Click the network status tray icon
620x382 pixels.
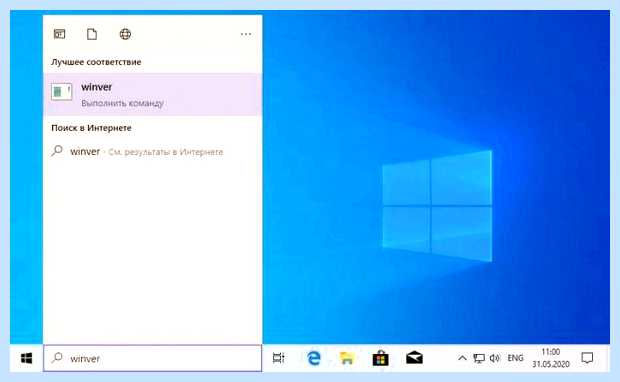[479, 358]
